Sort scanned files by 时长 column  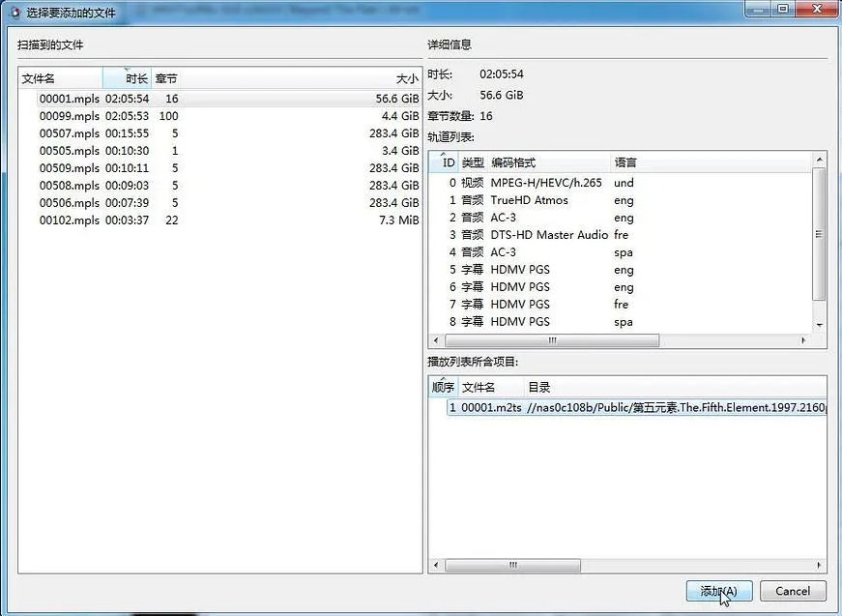point(128,78)
